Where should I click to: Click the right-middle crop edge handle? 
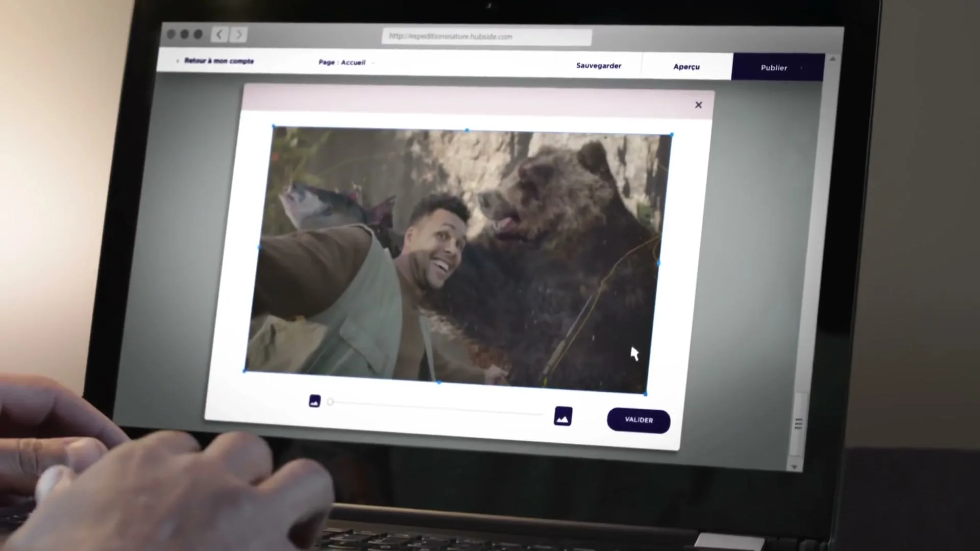[x=658, y=263]
